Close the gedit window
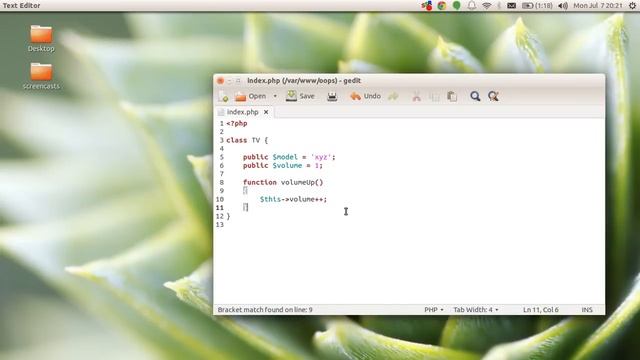640x360 pixels. (220, 81)
